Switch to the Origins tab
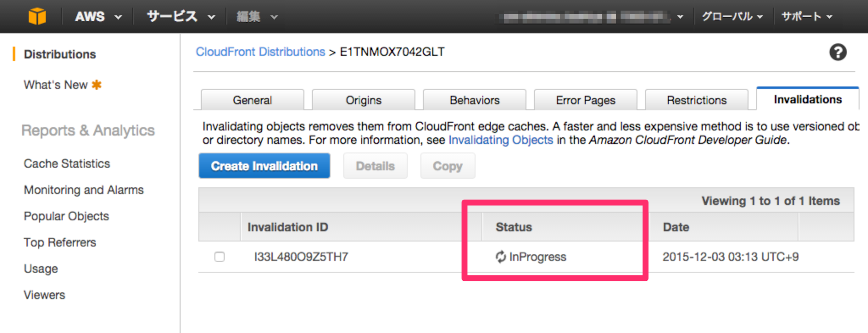The image size is (868, 333). [x=364, y=100]
